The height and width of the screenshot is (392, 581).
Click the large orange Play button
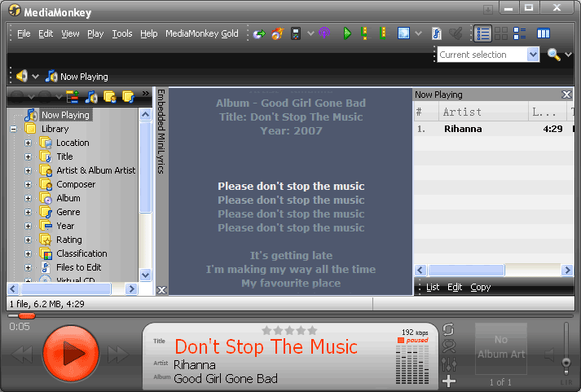point(71,354)
